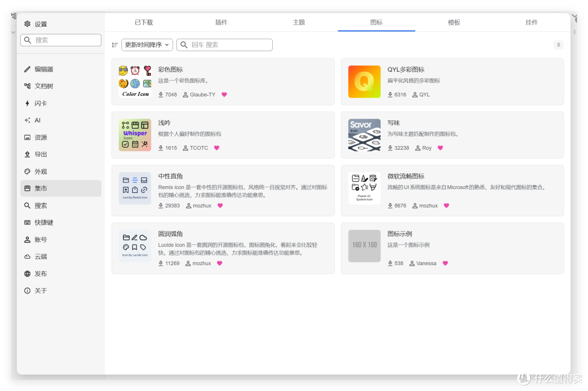Switch to the 挂件 tab

pyautogui.click(x=531, y=22)
